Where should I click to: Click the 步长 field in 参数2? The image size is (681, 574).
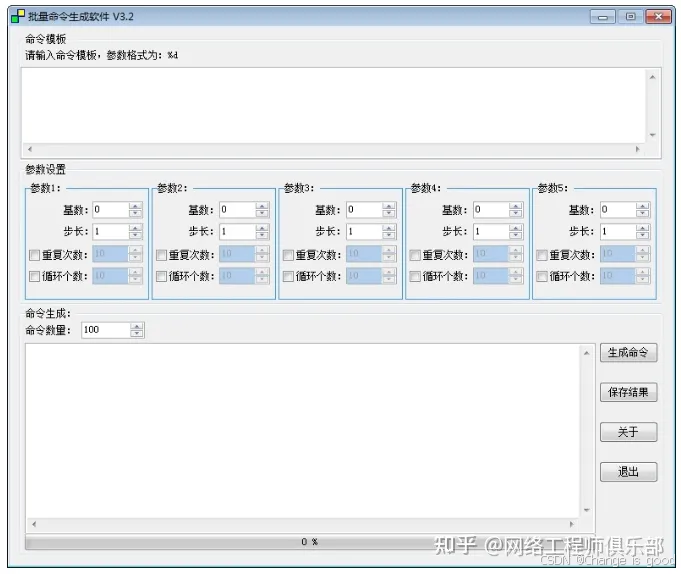238,231
